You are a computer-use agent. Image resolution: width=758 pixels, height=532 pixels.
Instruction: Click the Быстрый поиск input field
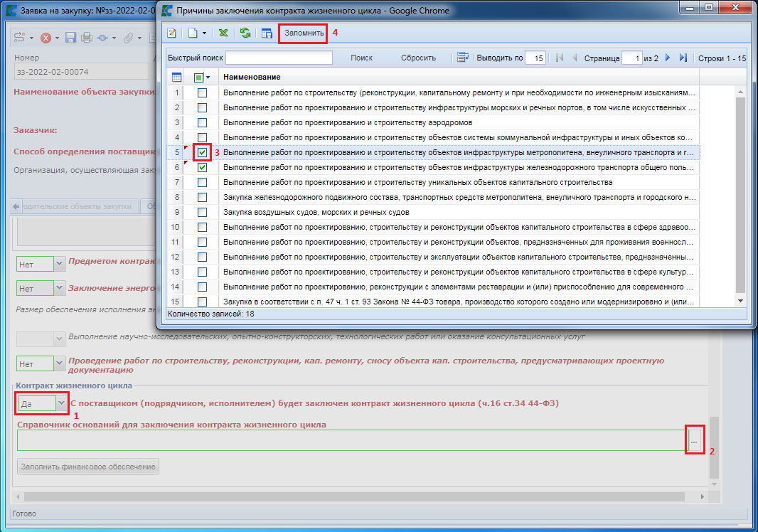click(279, 58)
